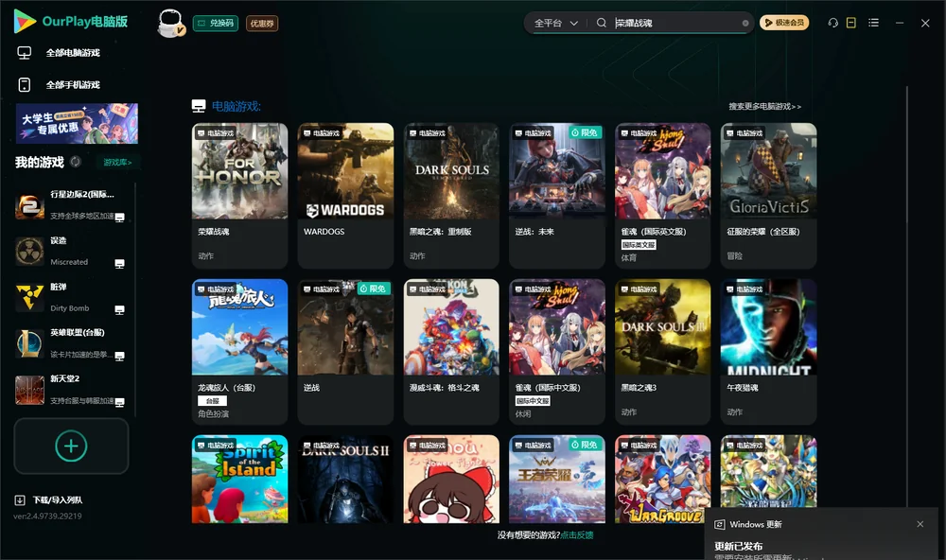Select 全部电脑游戏 in the sidebar
The width and height of the screenshot is (946, 560).
(x=73, y=53)
